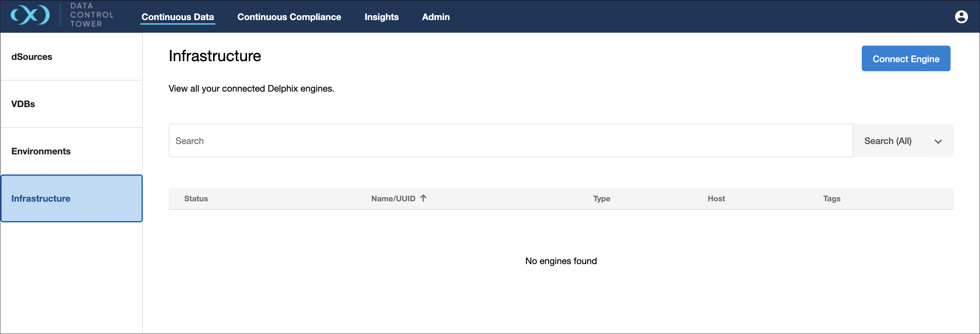Click the sort arrow beside Name/UUID
Screen dimensions: 980x334
[x=423, y=198]
